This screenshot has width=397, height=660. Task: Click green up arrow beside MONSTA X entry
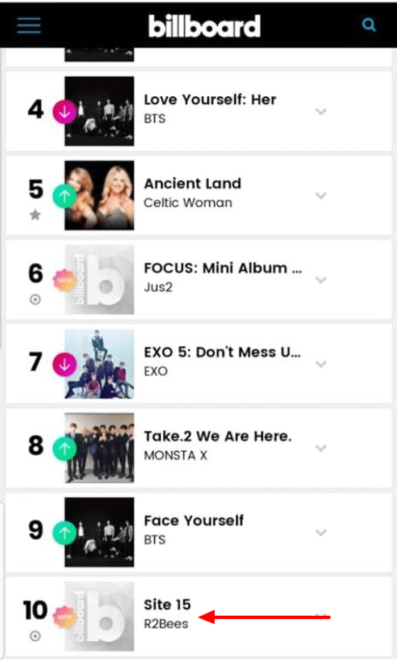point(64,449)
